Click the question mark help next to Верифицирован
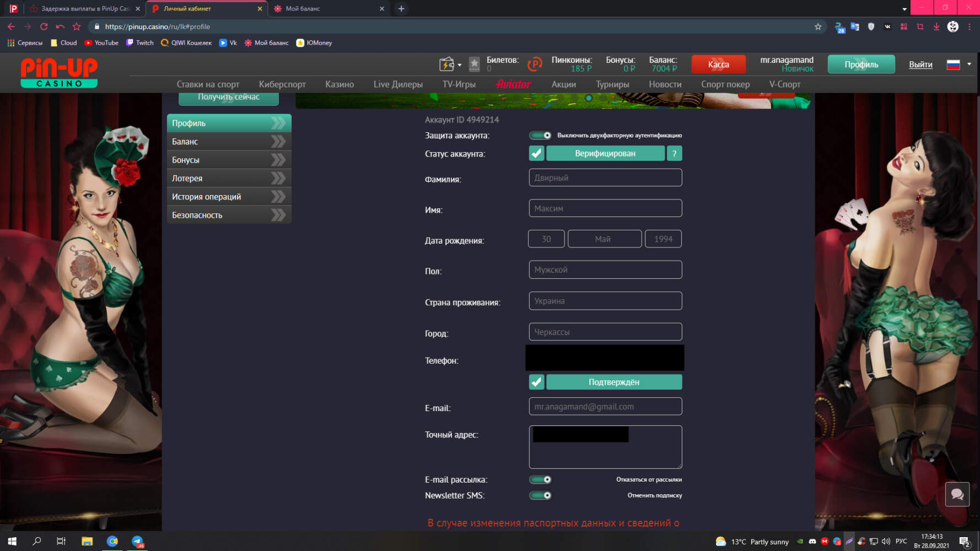This screenshot has height=551, width=980. 674,154
